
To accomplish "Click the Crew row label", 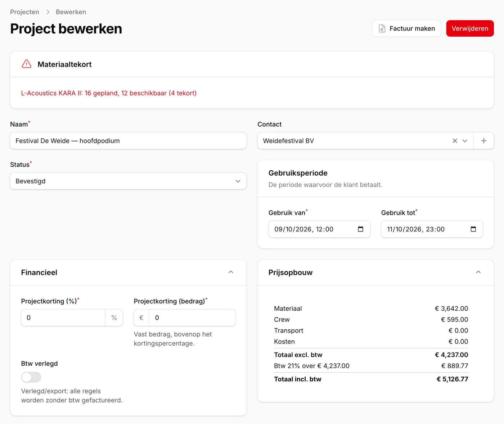I will point(282,320).
